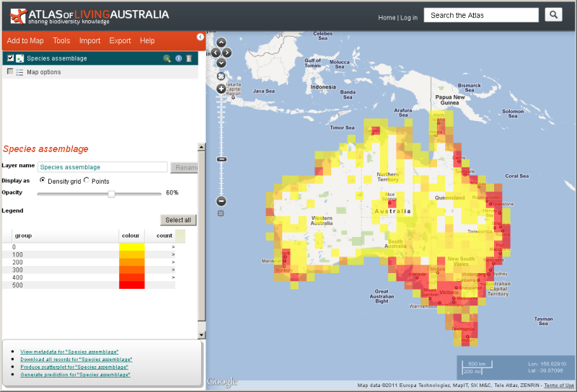Pan the map north with up arrow
Image resolution: width=577 pixels, height=392 pixels.
[221, 43]
